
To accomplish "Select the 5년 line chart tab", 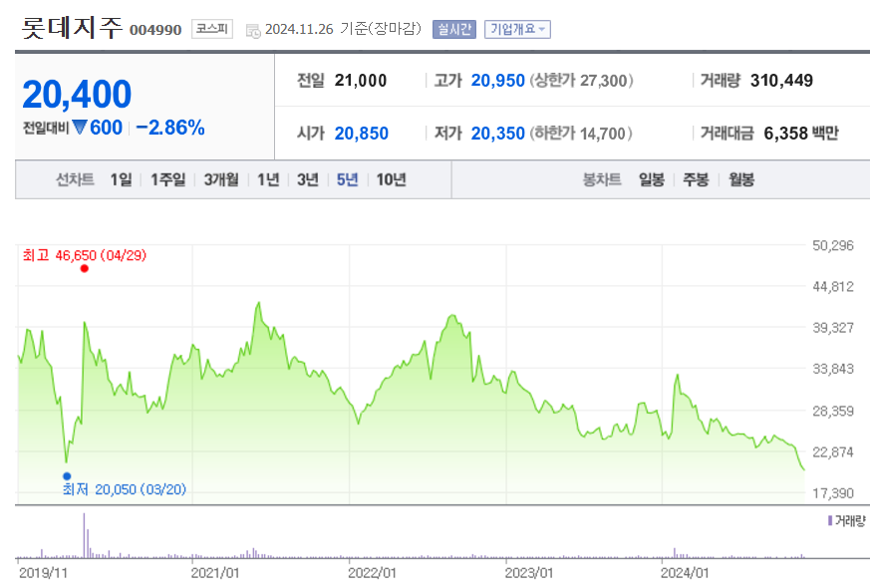I will [348, 179].
